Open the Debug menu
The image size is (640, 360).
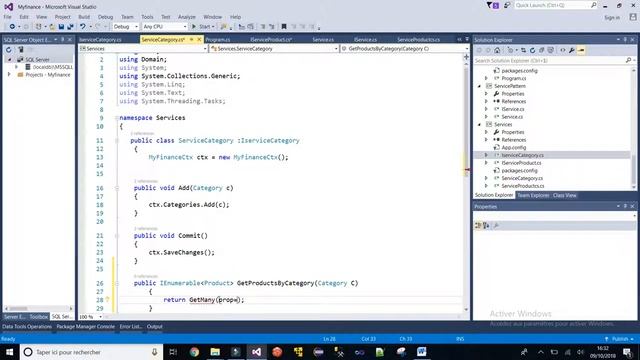(x=105, y=17)
